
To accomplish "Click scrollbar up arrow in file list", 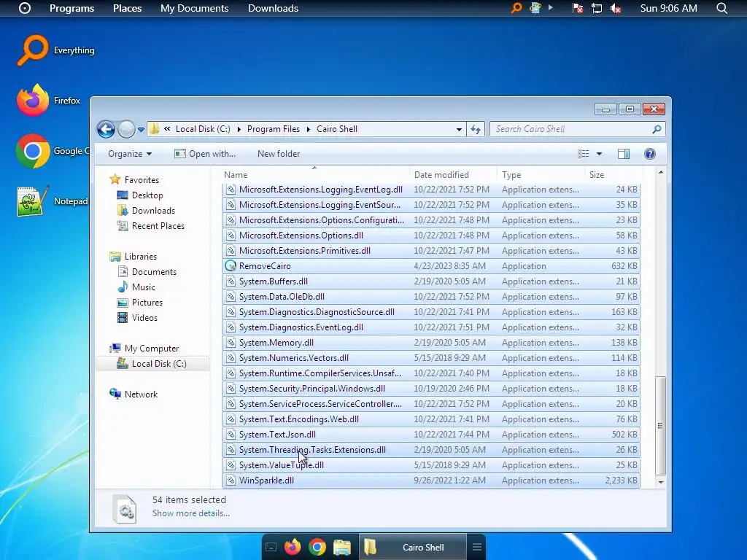I will [x=660, y=172].
